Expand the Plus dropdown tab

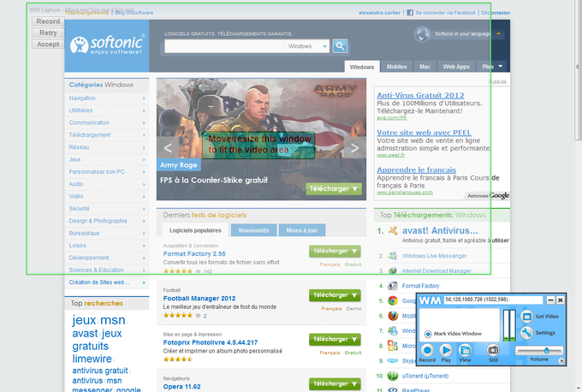tap(492, 67)
